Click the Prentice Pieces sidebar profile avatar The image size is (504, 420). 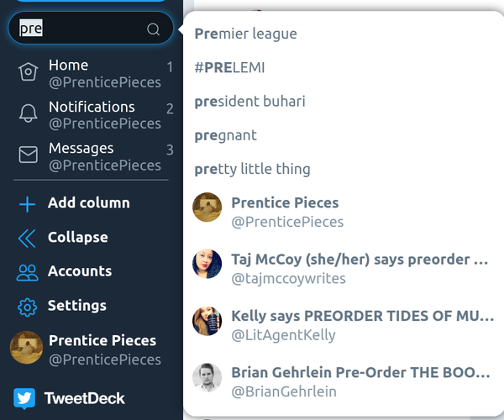click(26, 348)
